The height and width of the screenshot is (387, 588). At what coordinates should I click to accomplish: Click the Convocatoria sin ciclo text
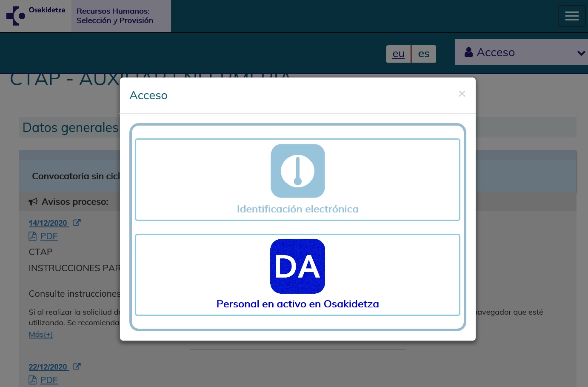(x=76, y=176)
